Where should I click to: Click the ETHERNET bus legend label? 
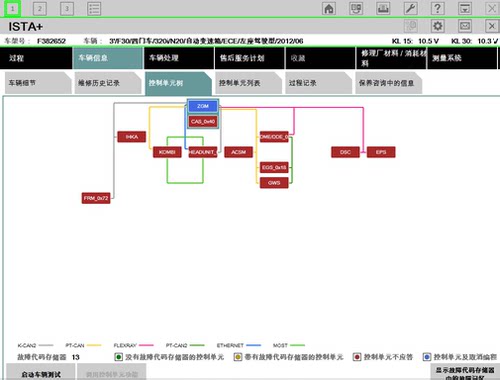[230, 345]
